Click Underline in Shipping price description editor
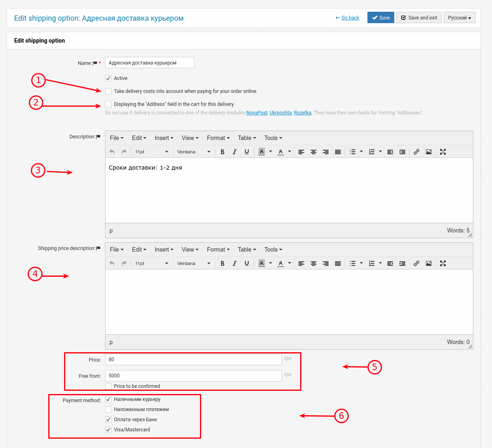492x448 pixels. point(247,263)
